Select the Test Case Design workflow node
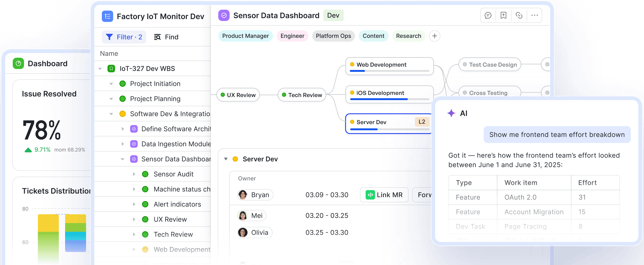This screenshot has height=265, width=644. [490, 65]
